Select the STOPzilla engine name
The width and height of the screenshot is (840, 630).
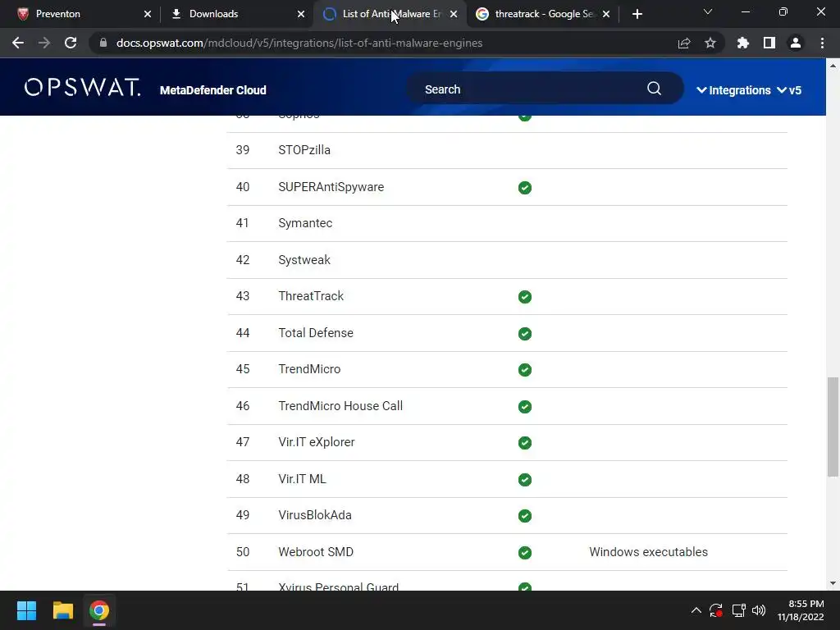pos(304,150)
